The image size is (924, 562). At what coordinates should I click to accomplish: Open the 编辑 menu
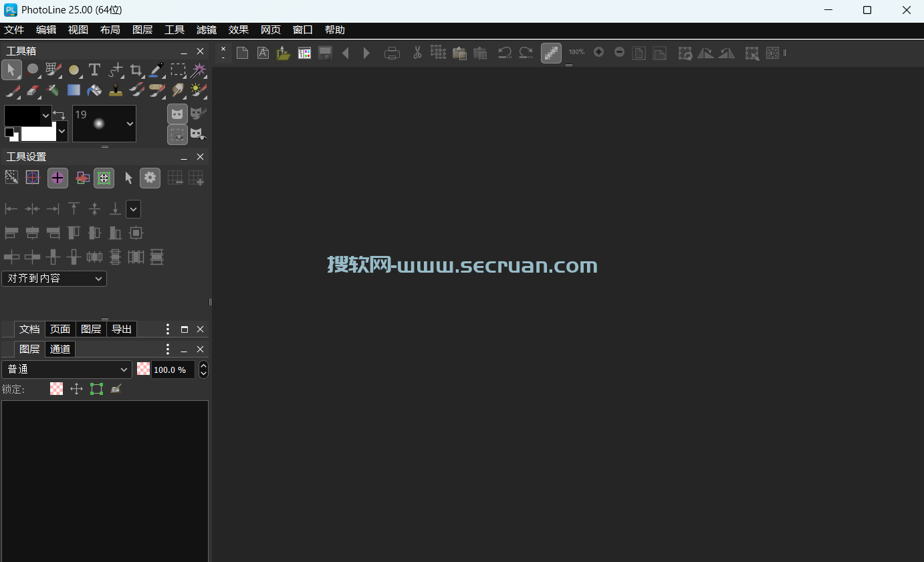(x=46, y=30)
